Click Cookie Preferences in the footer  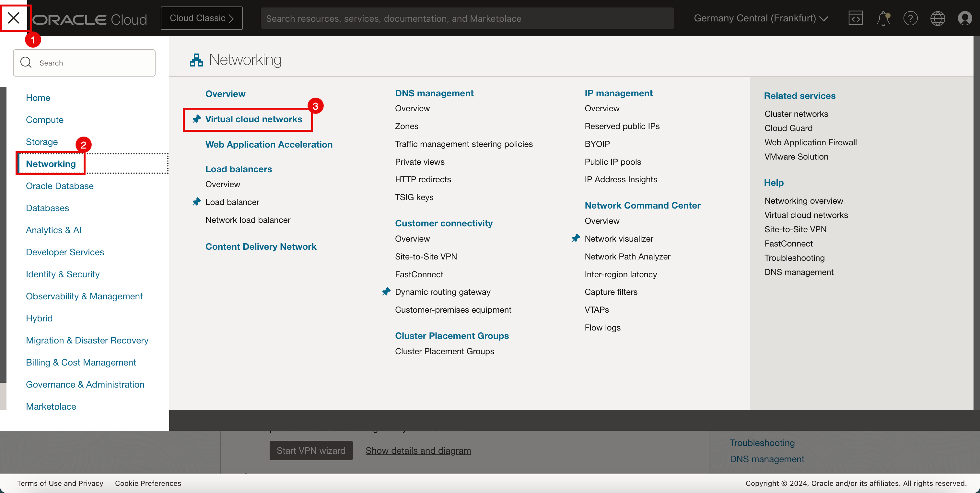coord(148,484)
